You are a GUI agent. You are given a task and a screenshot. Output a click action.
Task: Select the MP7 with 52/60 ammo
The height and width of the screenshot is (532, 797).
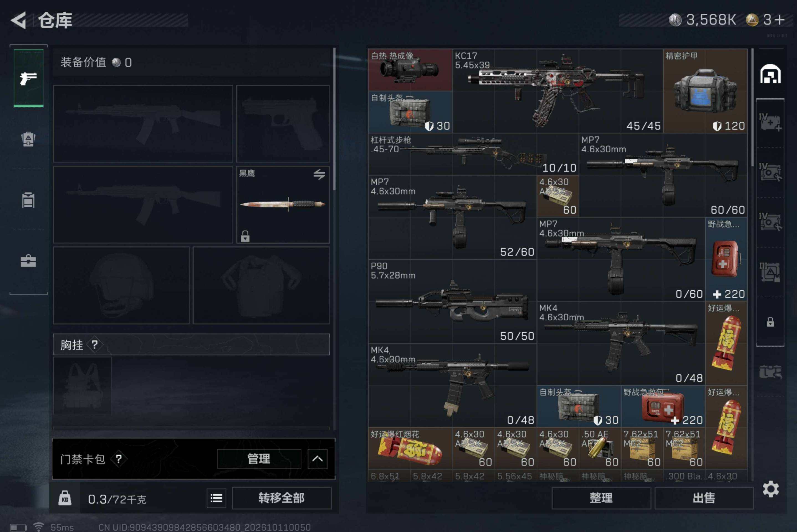coord(452,217)
